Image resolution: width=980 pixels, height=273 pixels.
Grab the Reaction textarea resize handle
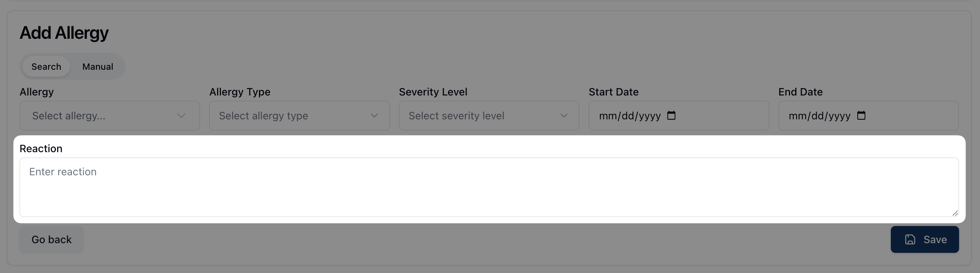point(955,213)
